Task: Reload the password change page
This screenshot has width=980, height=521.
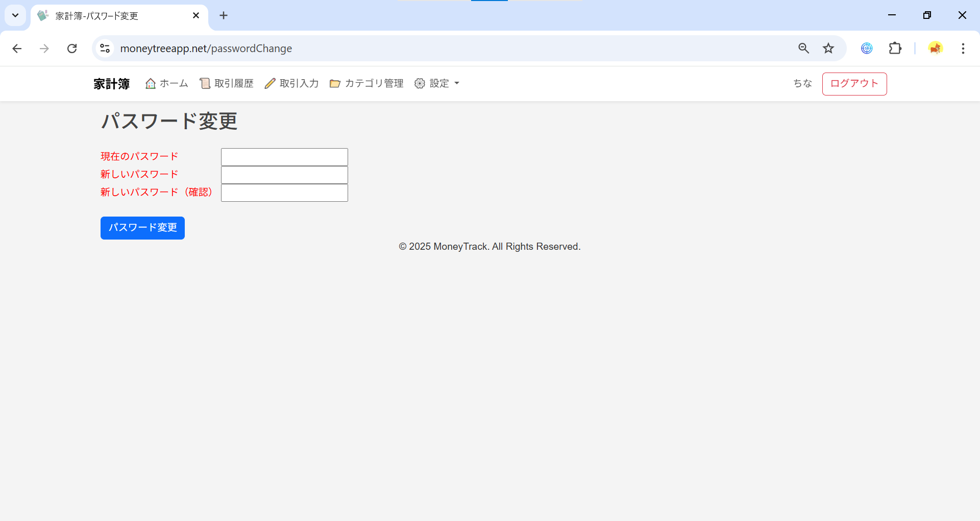Action: (72, 49)
